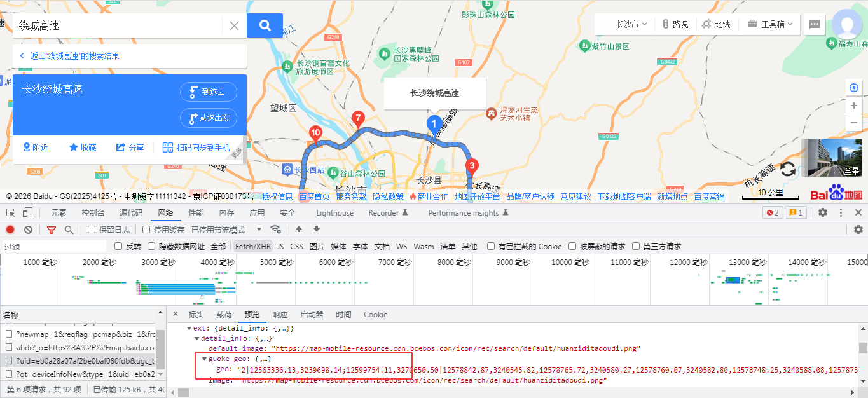The width and height of the screenshot is (868, 398).
Task: Export HAR with download arrow icon
Action: pos(316,230)
